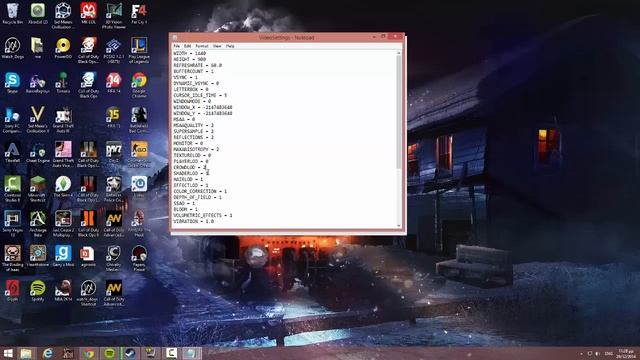The height and width of the screenshot is (360, 640).
Task: Click the DEPTH_OF_FIELD line in Notepad
Action: click(x=197, y=197)
